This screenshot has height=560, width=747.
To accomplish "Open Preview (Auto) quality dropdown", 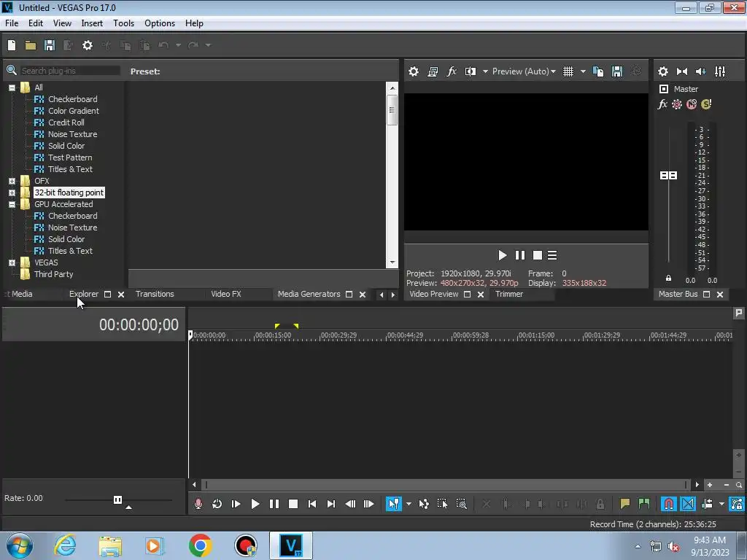I will (x=524, y=71).
